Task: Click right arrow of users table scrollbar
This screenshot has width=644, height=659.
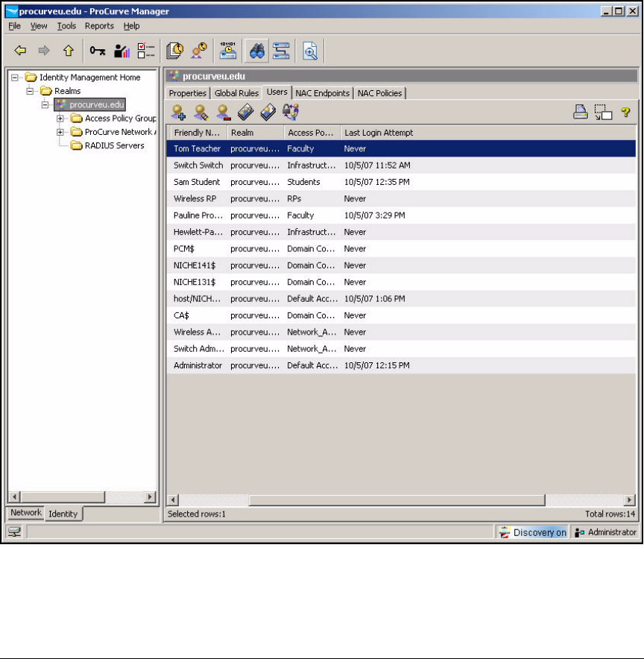Action: pos(629,499)
